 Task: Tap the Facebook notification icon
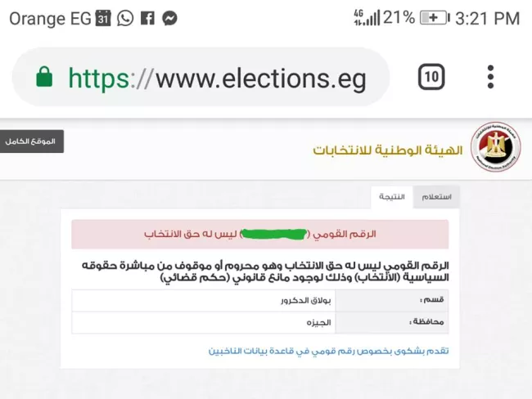tap(147, 18)
